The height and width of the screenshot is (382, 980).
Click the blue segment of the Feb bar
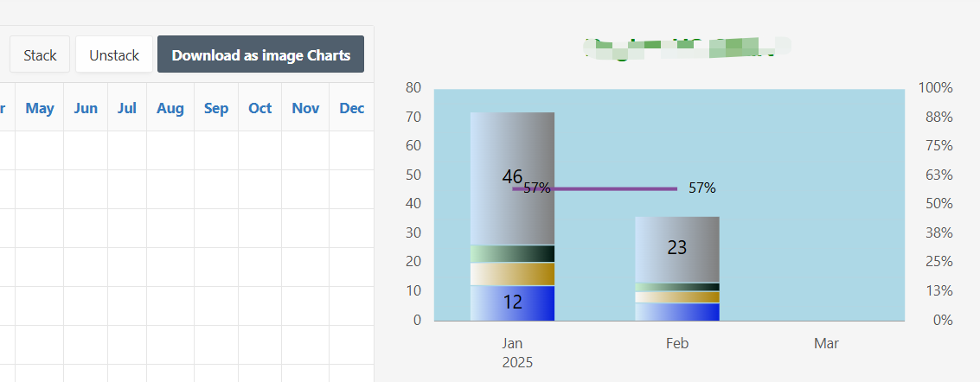(x=677, y=311)
